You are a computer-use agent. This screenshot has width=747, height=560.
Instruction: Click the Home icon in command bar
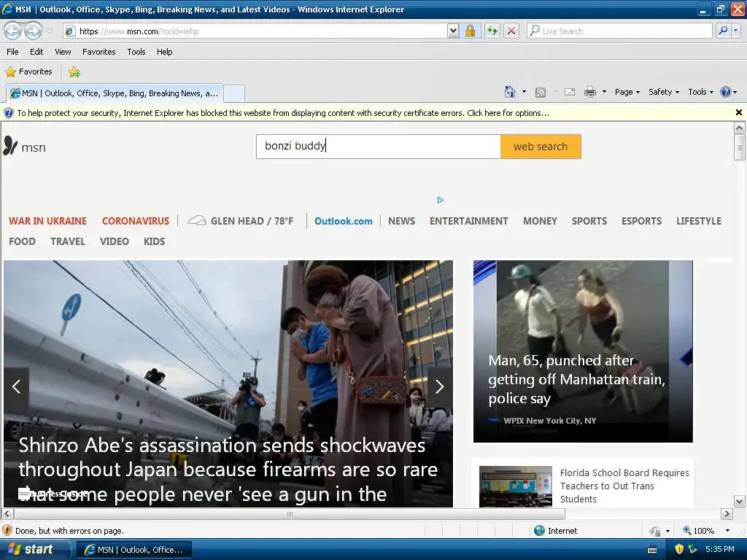[x=510, y=92]
